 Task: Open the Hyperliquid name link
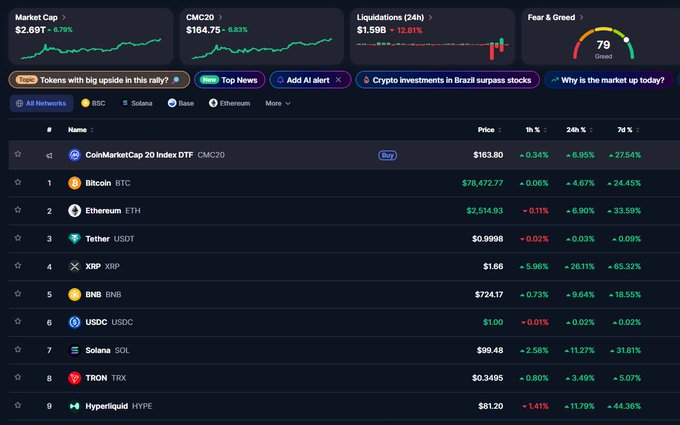[106, 406]
